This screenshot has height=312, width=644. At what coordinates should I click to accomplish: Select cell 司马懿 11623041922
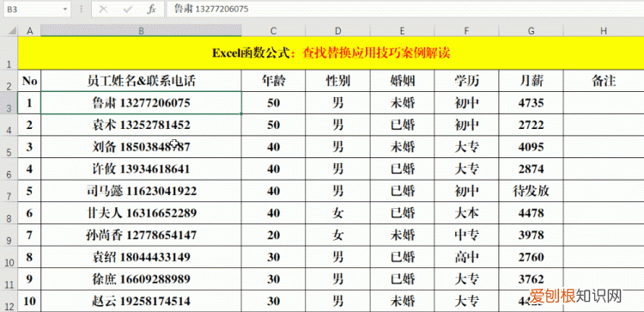pyautogui.click(x=141, y=191)
